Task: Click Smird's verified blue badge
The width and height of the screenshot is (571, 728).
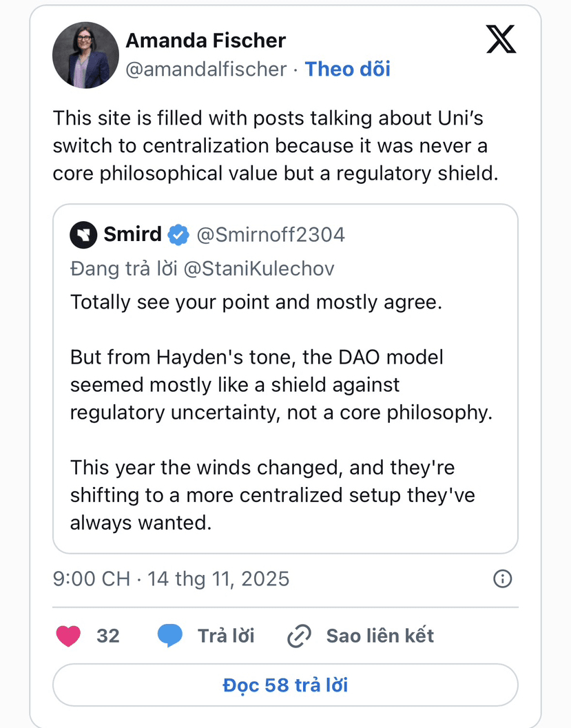Action: click(x=179, y=236)
